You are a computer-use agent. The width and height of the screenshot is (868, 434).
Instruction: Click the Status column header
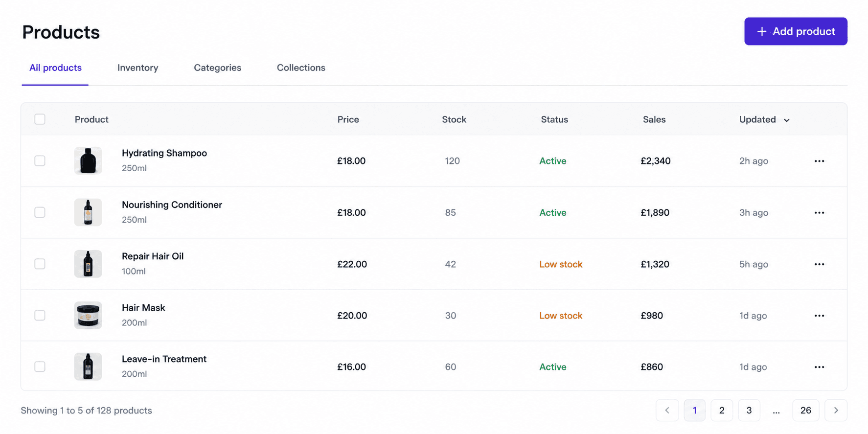[x=554, y=119]
